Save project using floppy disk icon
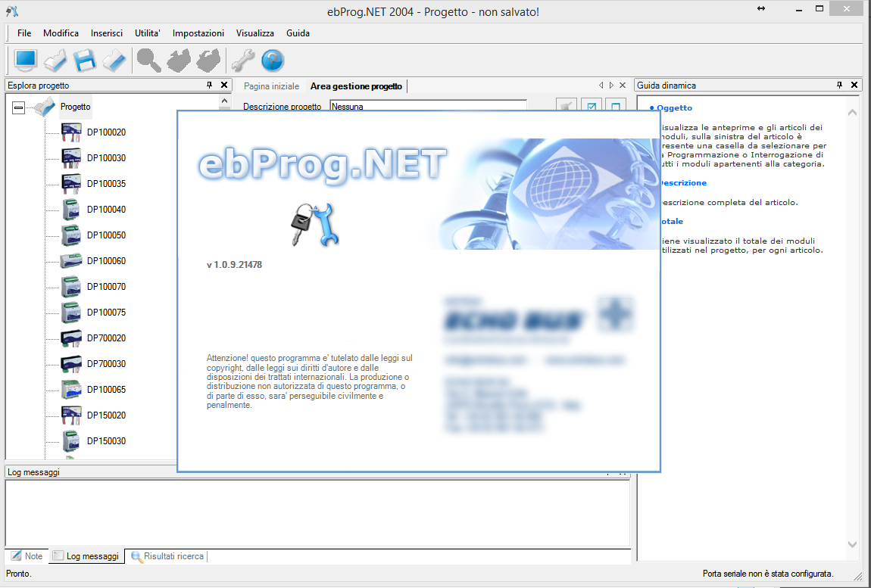Image resolution: width=871 pixels, height=588 pixels. 85,60
